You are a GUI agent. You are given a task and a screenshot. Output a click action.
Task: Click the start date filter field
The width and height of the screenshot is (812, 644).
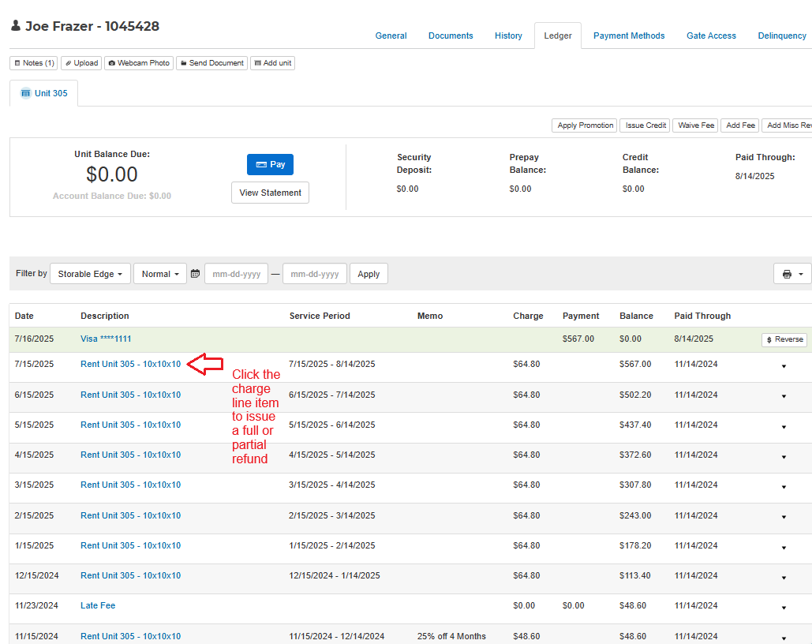236,274
